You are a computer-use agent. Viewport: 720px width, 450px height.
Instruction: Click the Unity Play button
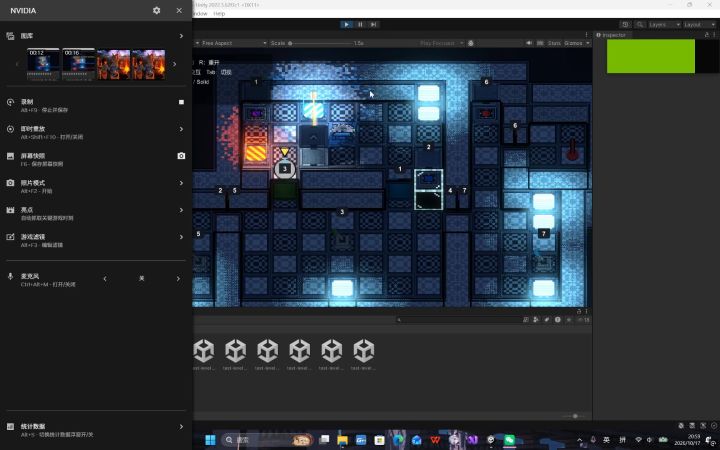pyautogui.click(x=347, y=24)
